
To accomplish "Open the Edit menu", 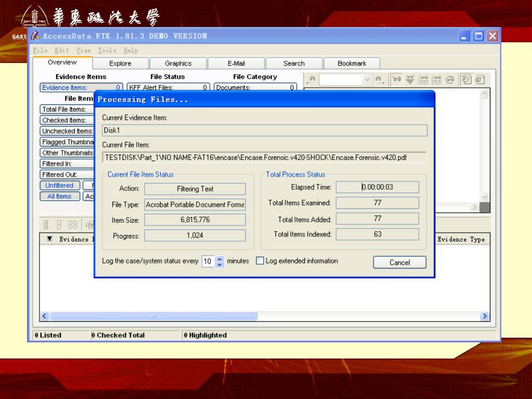I will click(x=62, y=50).
